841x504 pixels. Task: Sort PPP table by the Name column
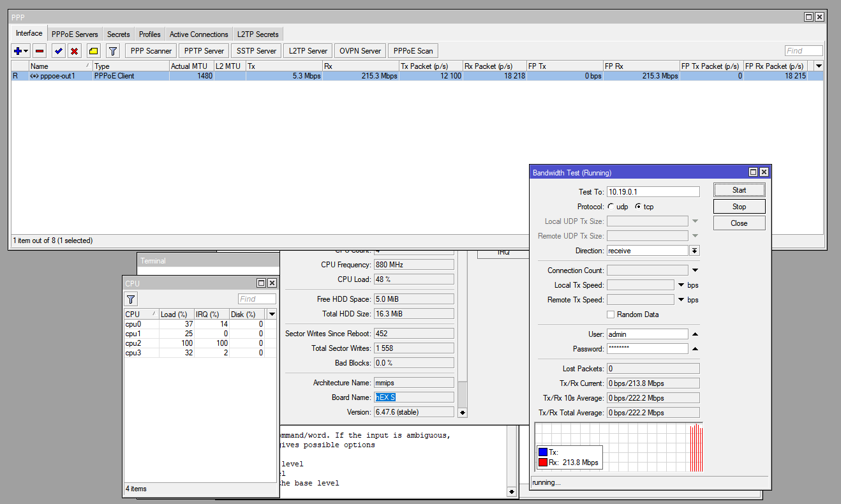[61, 66]
